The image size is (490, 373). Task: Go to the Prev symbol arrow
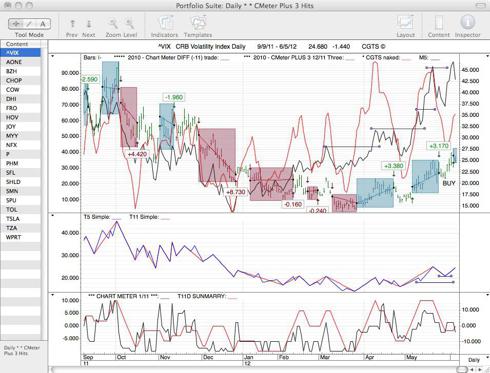[x=72, y=24]
